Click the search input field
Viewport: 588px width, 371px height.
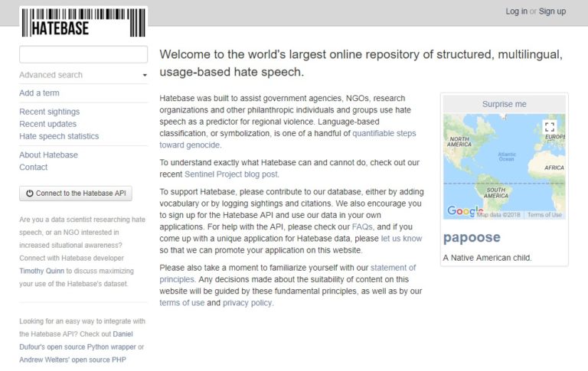[83, 54]
